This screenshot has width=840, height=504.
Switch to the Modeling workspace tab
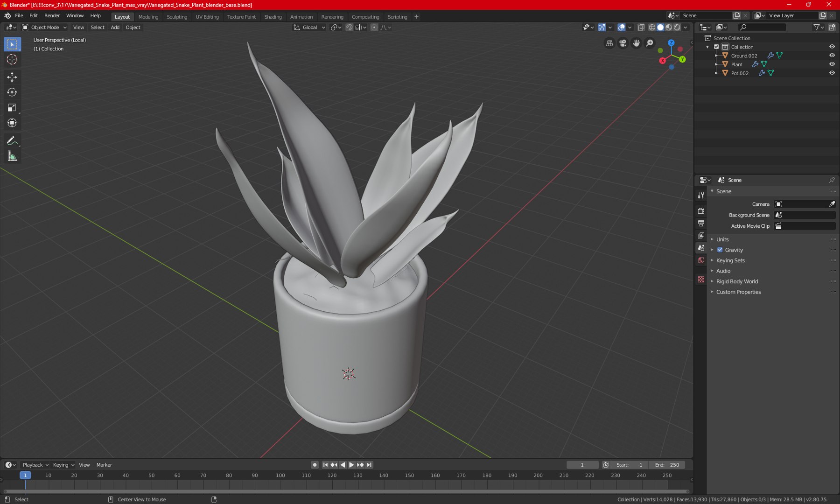tap(148, 17)
